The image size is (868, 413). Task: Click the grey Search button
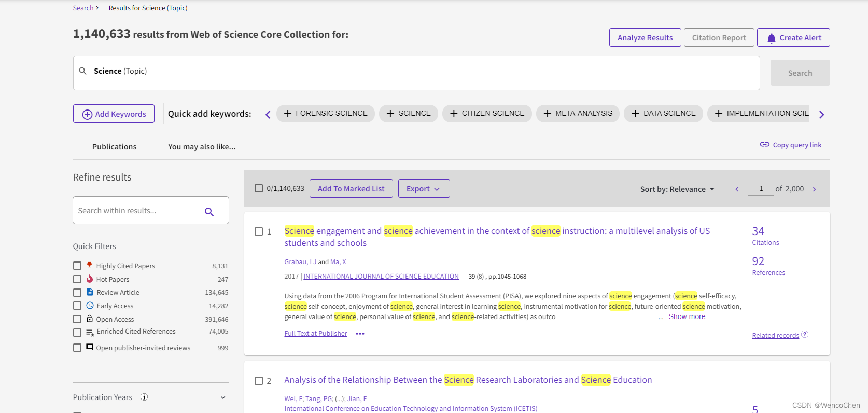[800, 73]
